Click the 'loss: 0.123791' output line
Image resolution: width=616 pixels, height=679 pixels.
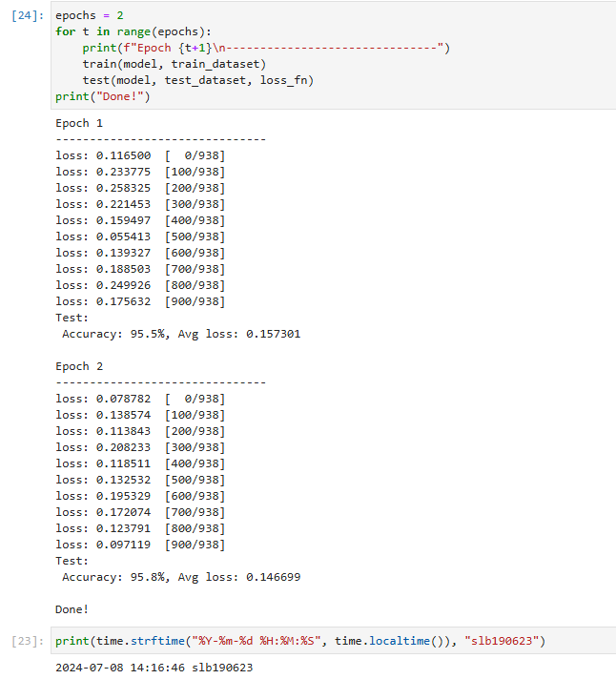coord(140,528)
